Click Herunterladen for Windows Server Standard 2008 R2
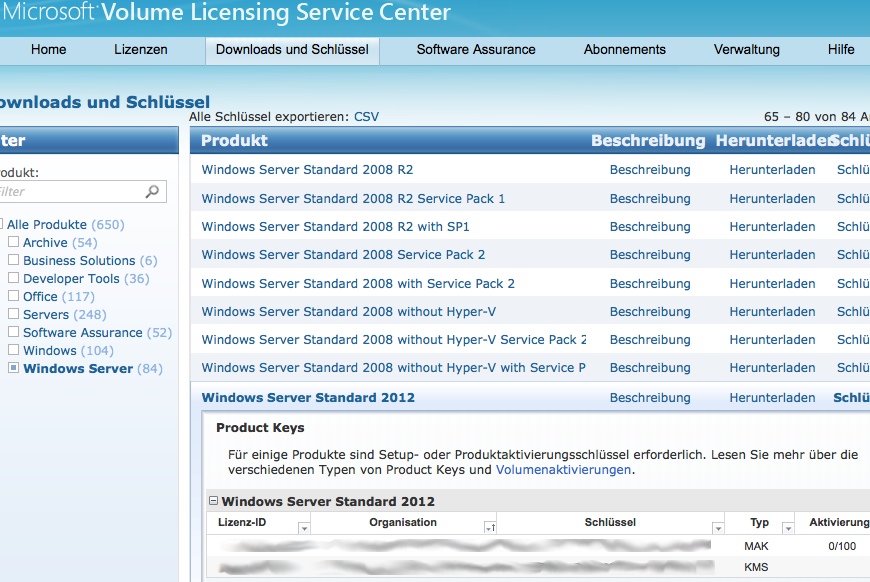870x582 pixels. click(x=772, y=170)
